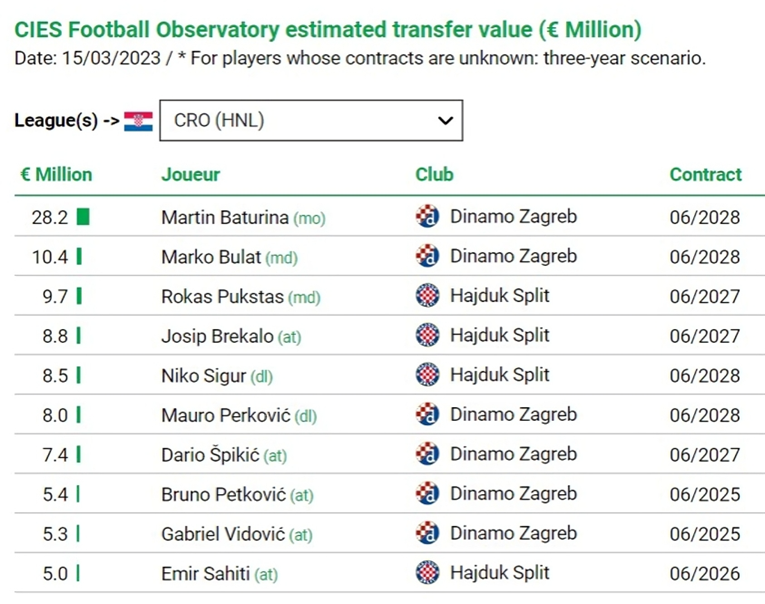Click Hajduk Split crest in Josip Brekalo row
765x604 pixels.
pos(427,335)
